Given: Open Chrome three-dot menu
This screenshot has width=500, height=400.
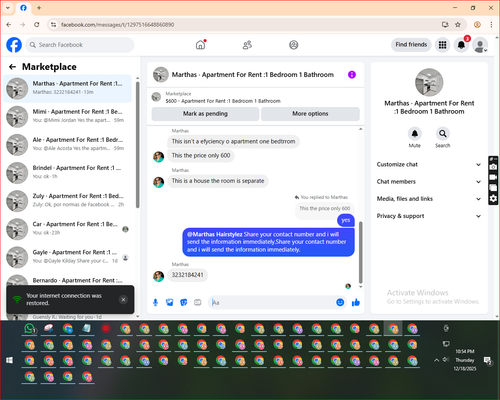Looking at the screenshot, I should [491, 25].
